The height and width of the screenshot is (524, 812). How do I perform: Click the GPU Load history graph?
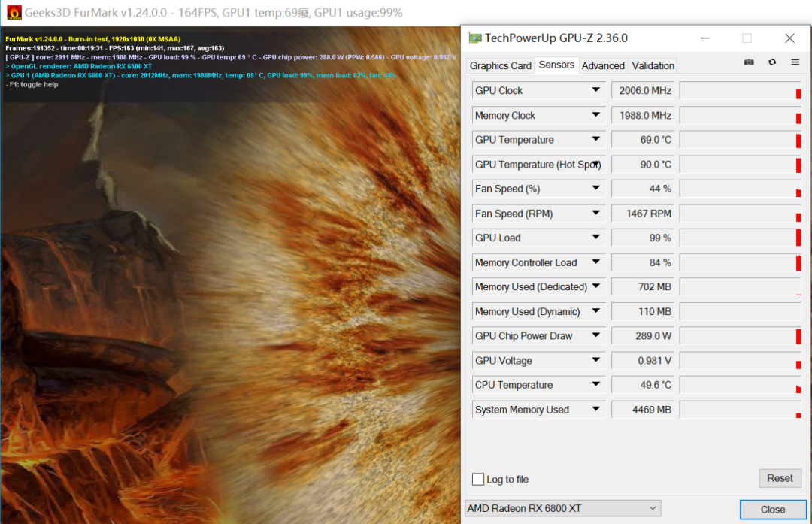741,238
